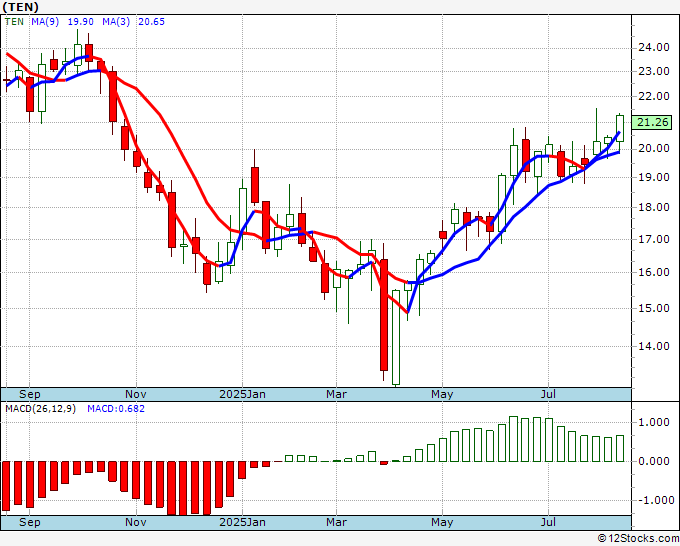
Task: Click Jul on the MACD panel time axis
Action: click(x=548, y=522)
